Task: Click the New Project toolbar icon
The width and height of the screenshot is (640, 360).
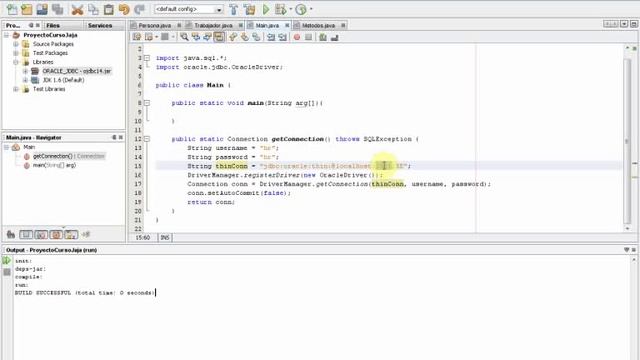Action: [x=27, y=9]
